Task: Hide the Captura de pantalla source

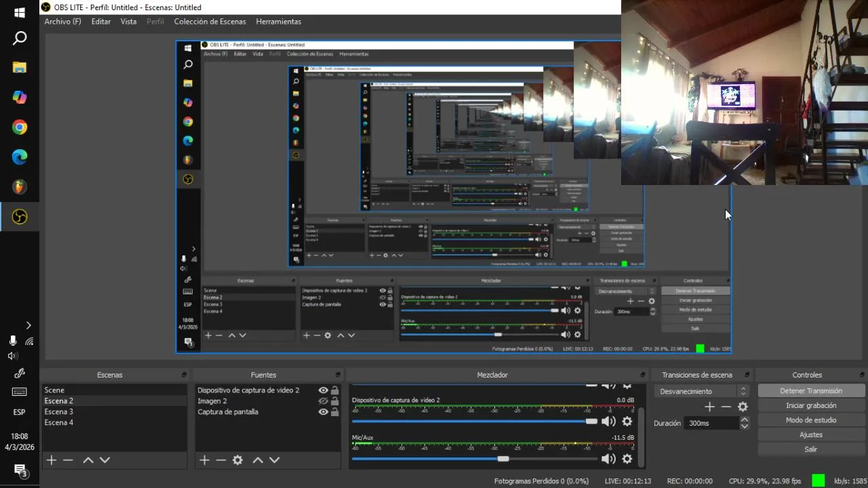Action: [x=323, y=412]
